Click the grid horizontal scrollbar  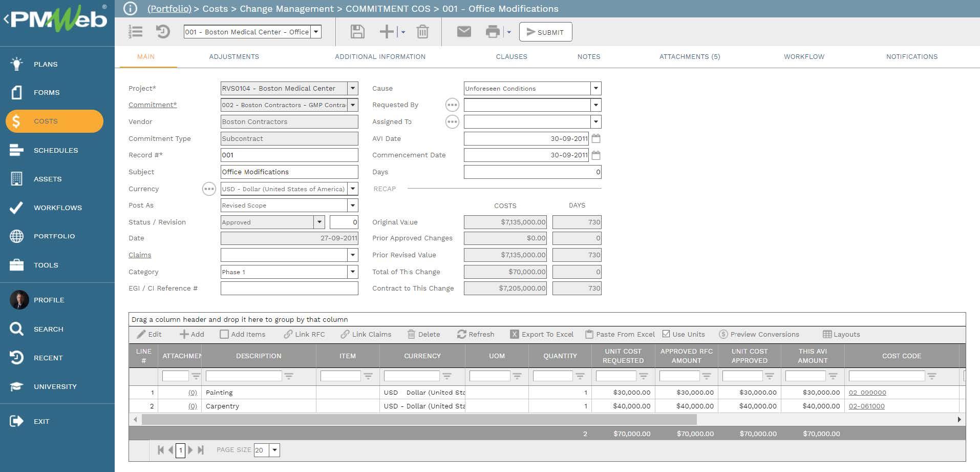(419, 420)
